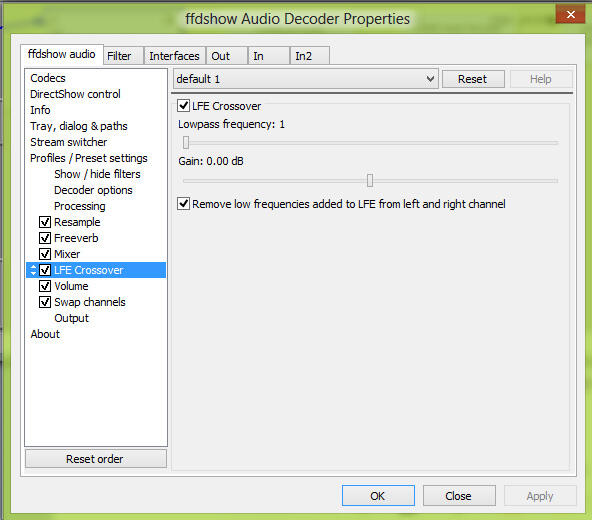592x520 pixels.
Task: Toggle LFE Crossover checkbox in filter list
Action: tap(45, 270)
